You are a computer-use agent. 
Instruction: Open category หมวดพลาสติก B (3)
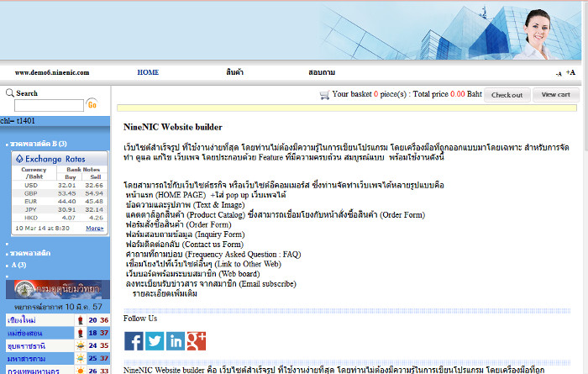point(39,144)
